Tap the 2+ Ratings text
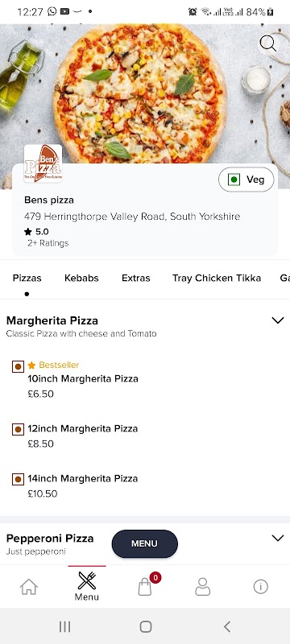The height and width of the screenshot is (644, 290). 48,243
